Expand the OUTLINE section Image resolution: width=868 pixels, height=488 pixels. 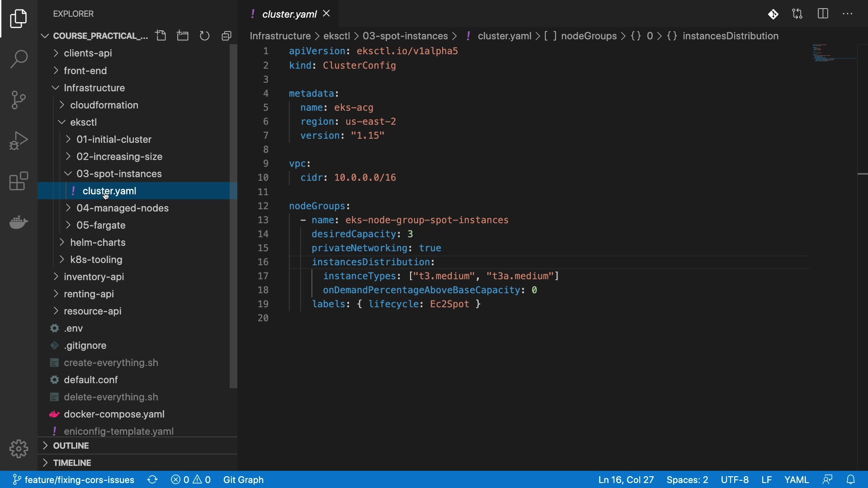click(x=71, y=446)
